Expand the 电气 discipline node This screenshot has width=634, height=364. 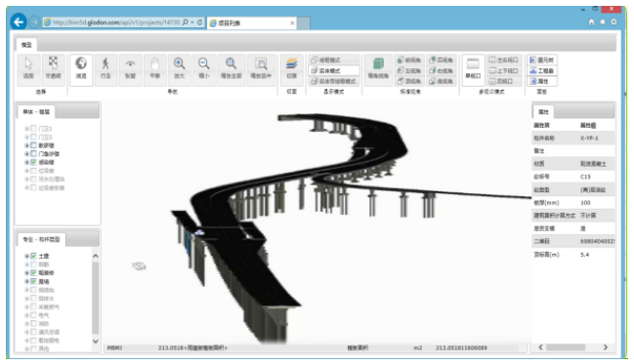point(27,315)
